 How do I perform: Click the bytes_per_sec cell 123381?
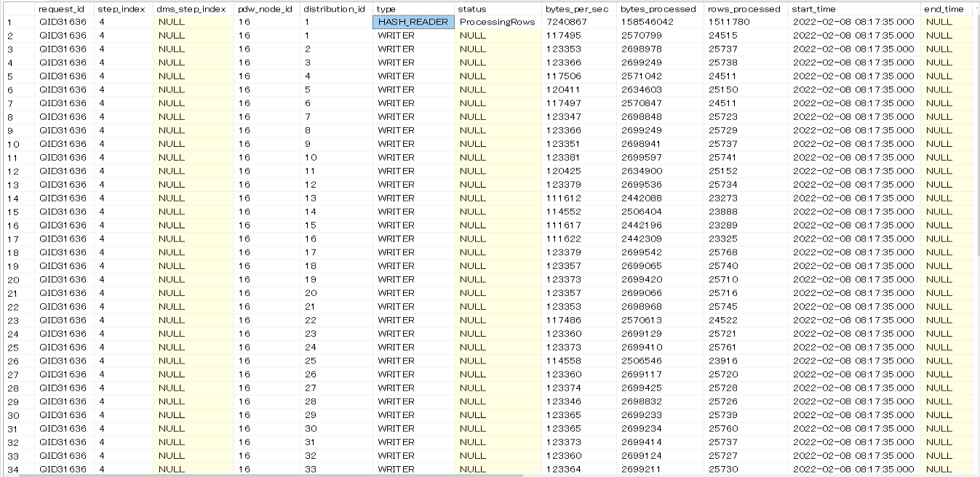pos(578,158)
